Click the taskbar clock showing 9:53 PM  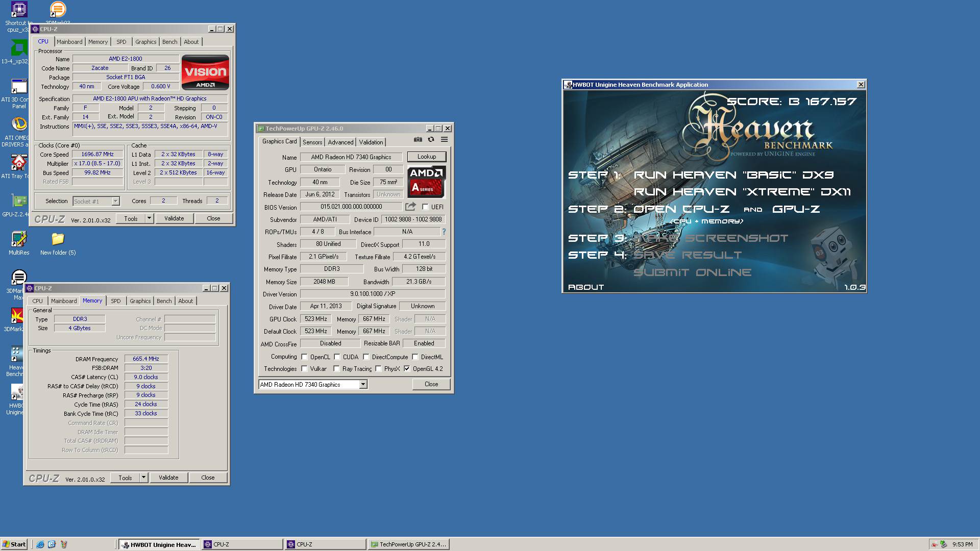click(x=962, y=544)
